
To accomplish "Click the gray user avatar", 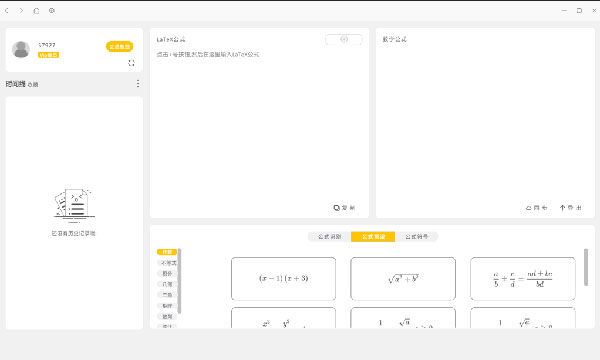I will [21, 49].
